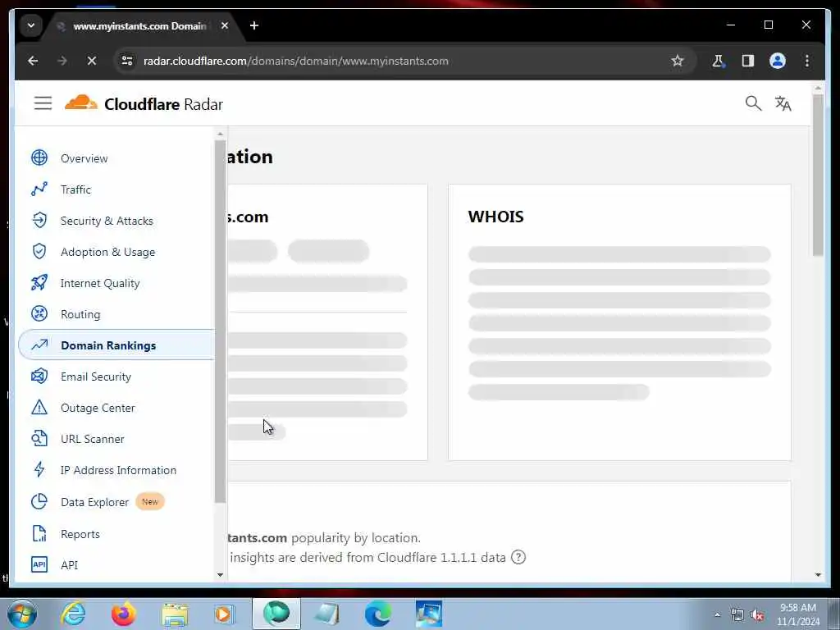Click the address bar URL
The height and width of the screenshot is (630, 840).
tap(295, 61)
